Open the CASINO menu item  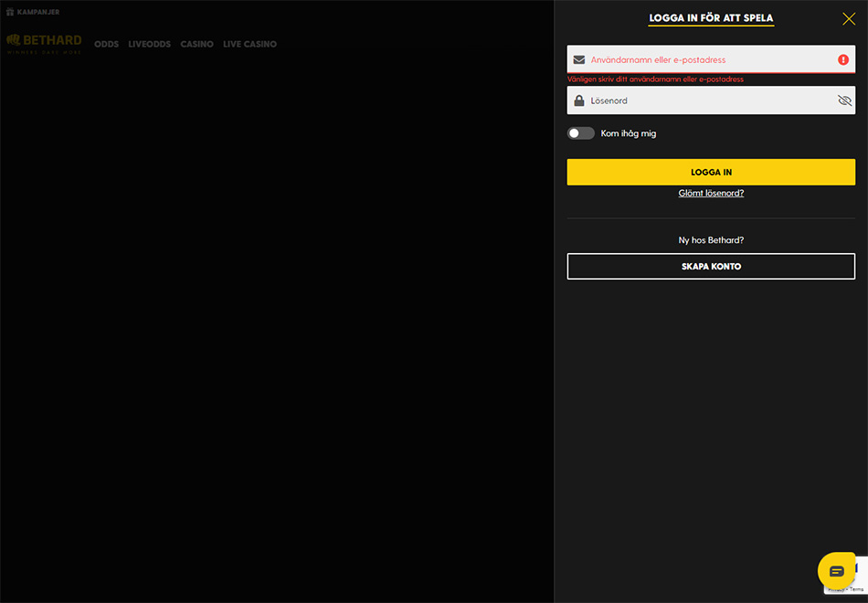196,44
